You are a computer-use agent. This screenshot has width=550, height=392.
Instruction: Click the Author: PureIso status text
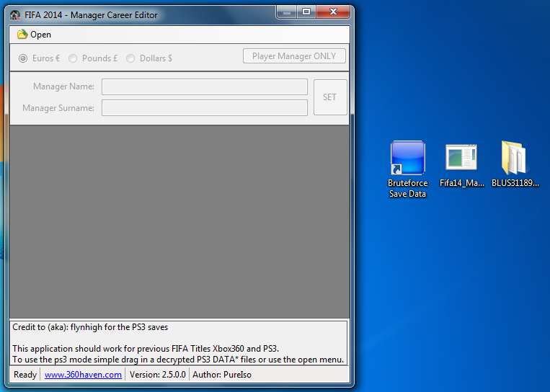point(222,375)
